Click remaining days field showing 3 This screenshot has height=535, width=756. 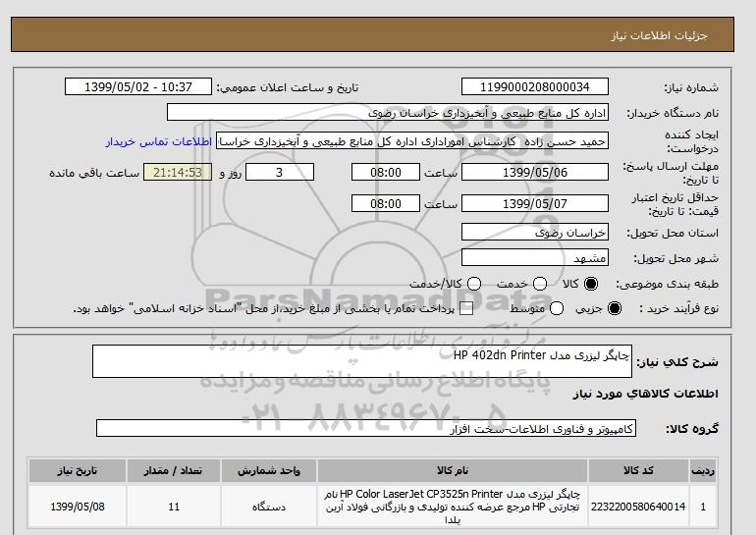tap(280, 172)
